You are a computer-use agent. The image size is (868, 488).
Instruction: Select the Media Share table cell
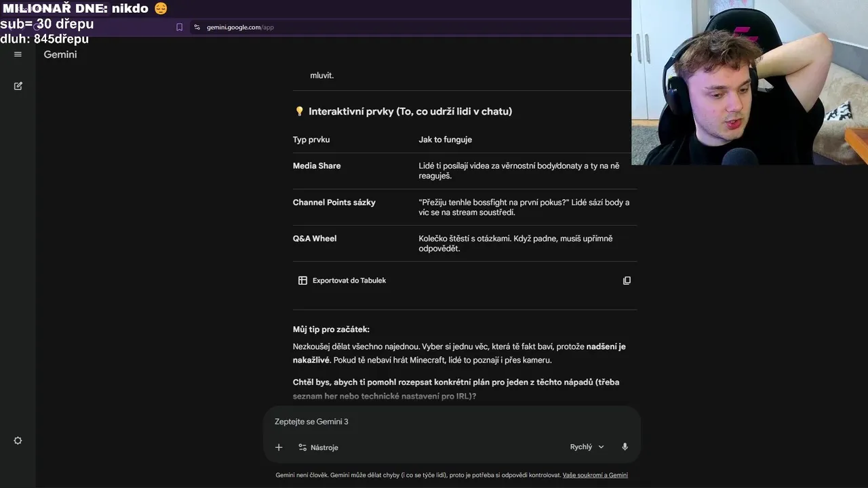(x=317, y=166)
